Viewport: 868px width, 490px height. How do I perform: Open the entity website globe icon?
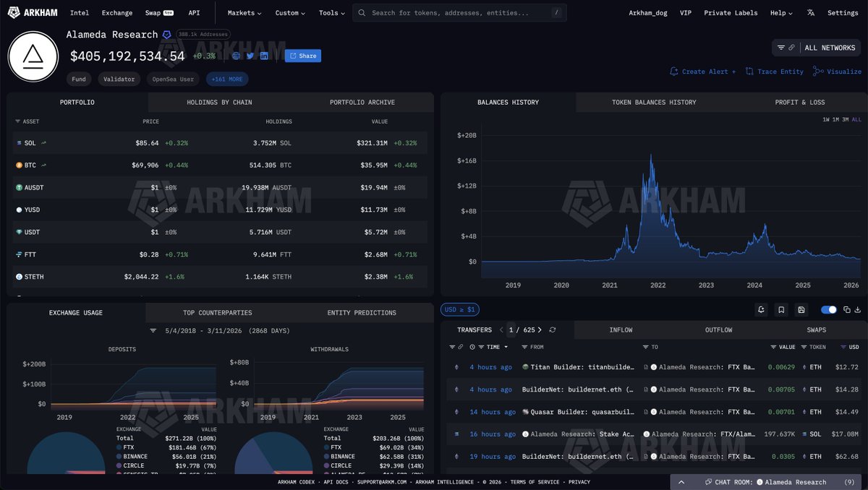tap(236, 56)
